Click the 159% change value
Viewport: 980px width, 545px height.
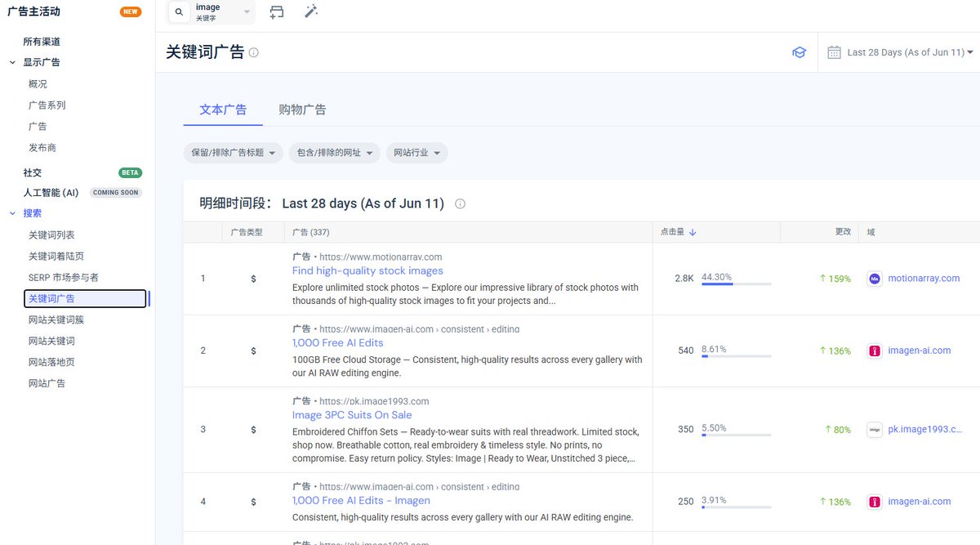(835, 279)
